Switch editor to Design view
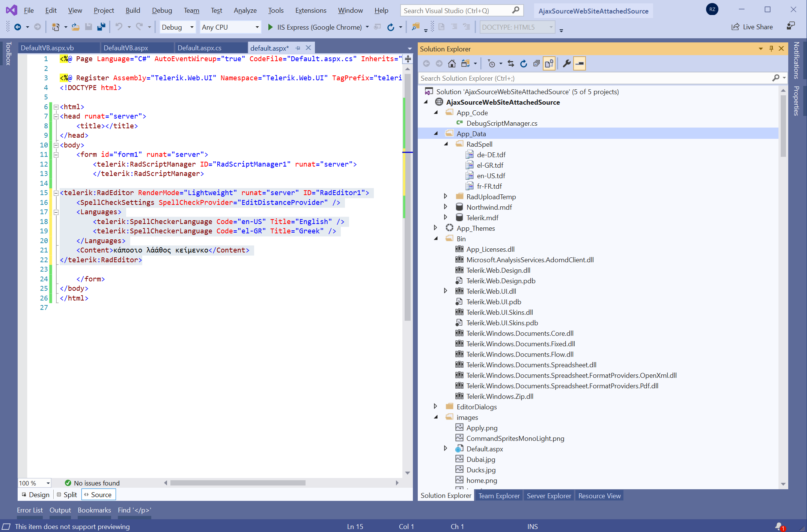 tap(36, 495)
